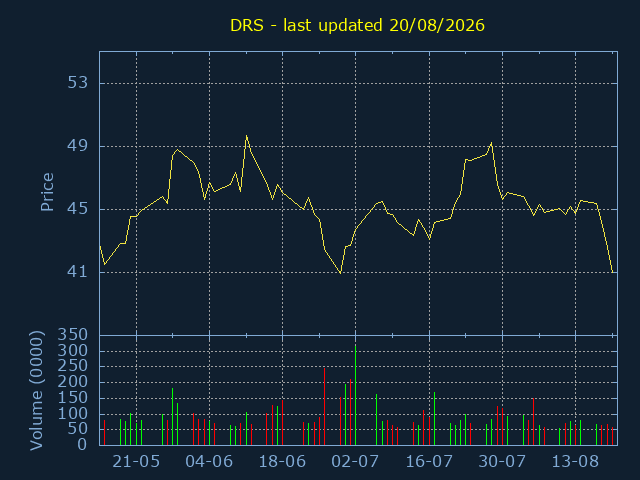Select the 30-07 date label
Image resolution: width=640 pixels, height=480 pixels.
tap(502, 462)
